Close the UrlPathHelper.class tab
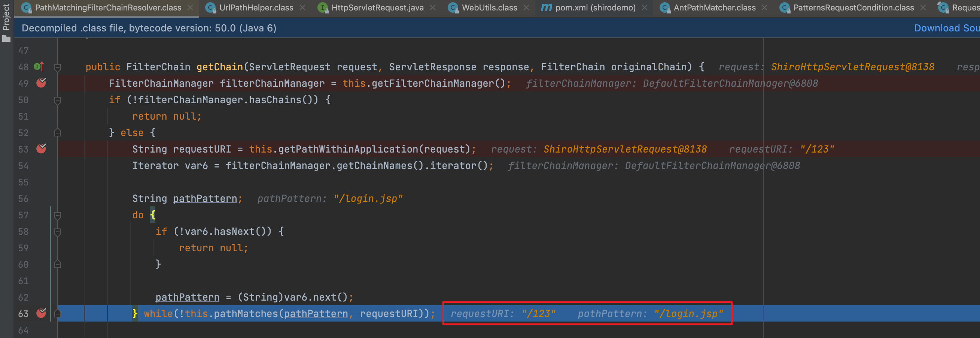This screenshot has height=338, width=980. [x=302, y=7]
